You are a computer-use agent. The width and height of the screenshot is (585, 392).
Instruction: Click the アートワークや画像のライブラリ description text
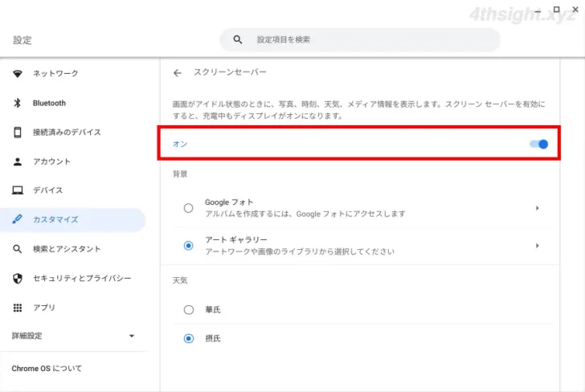point(300,251)
